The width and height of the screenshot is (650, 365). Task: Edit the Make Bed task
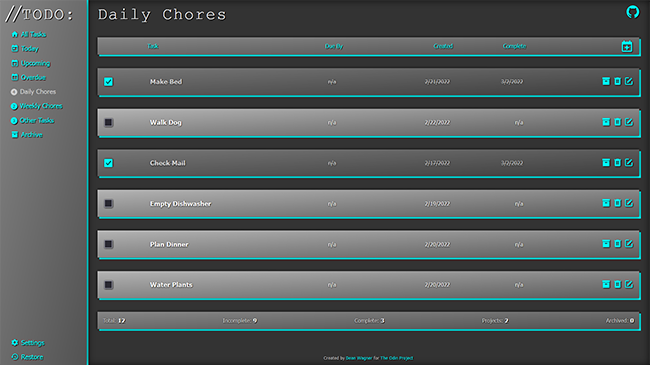[x=629, y=81]
